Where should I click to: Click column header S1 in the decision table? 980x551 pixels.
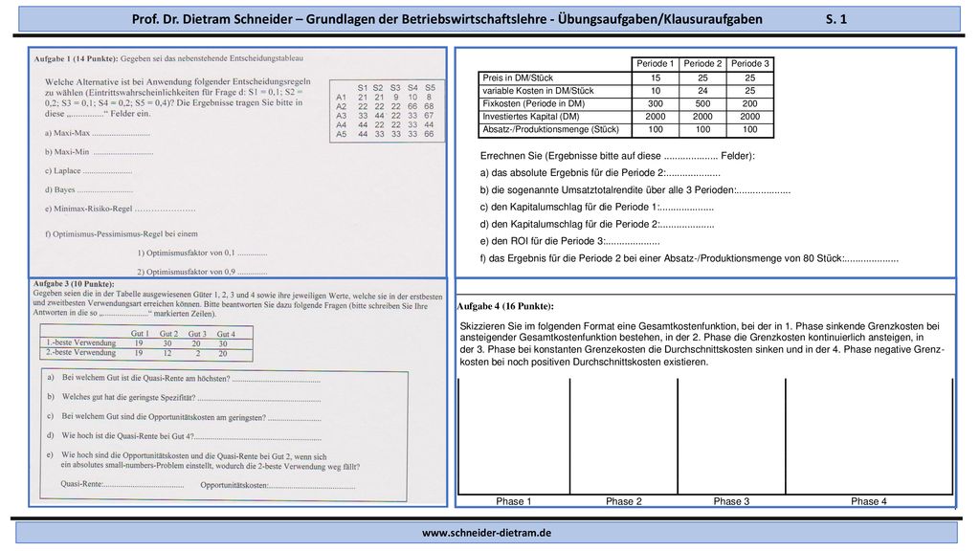(x=363, y=88)
